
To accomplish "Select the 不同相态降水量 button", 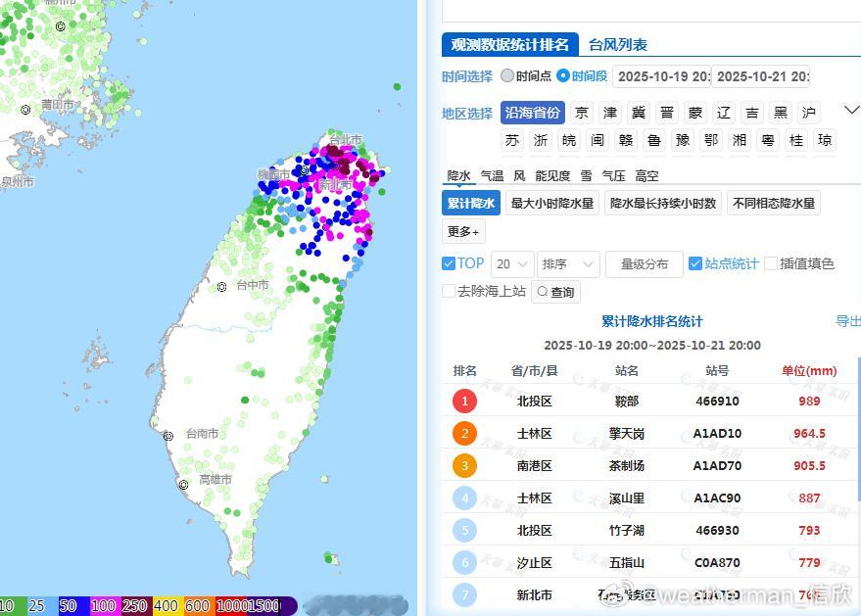I will [x=773, y=203].
